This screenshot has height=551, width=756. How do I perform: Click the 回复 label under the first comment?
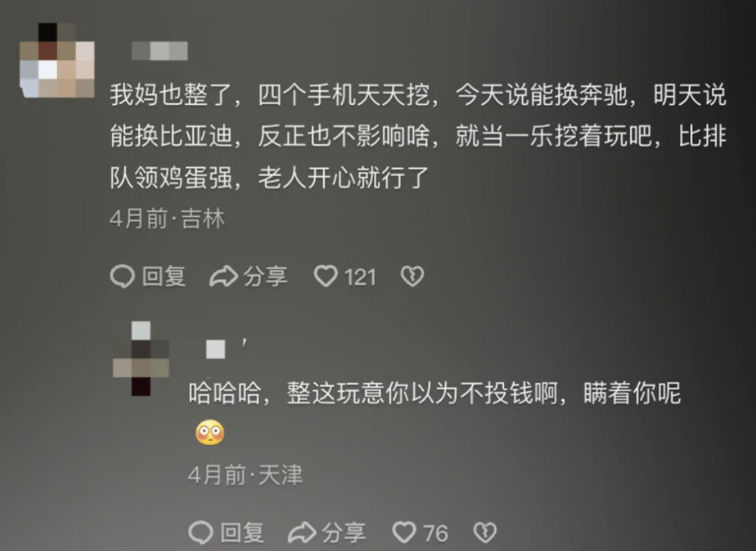[164, 277]
